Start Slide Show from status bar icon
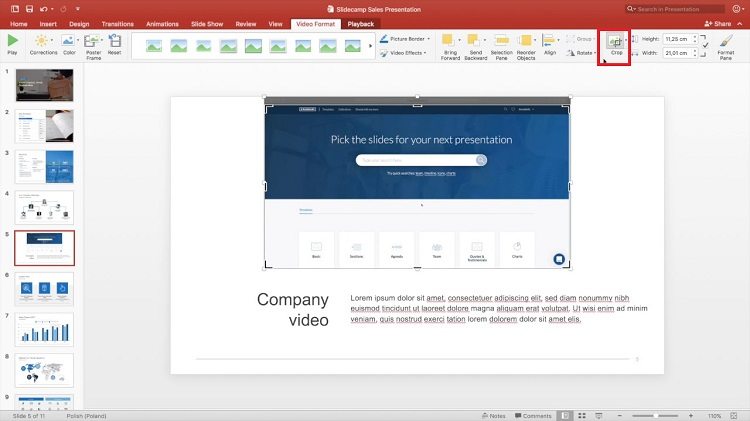 (x=598, y=416)
